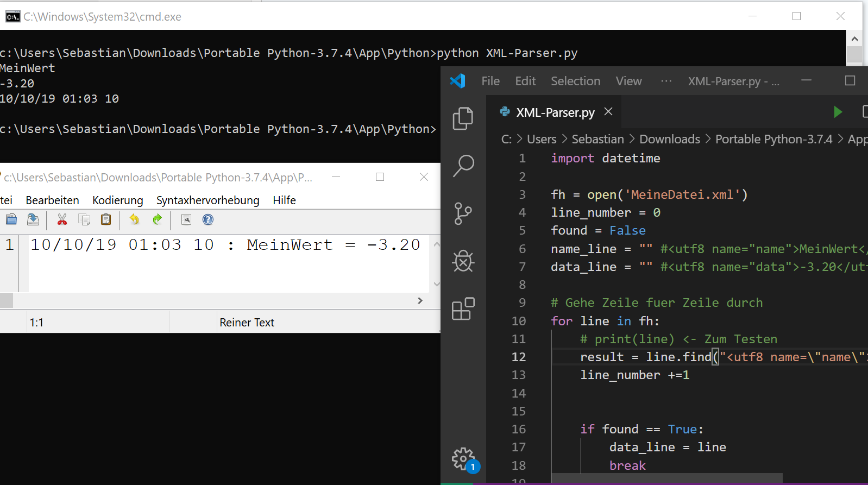Click the Sebastian breadcrumb segment
Viewport: 868px width, 485px height.
click(597, 139)
